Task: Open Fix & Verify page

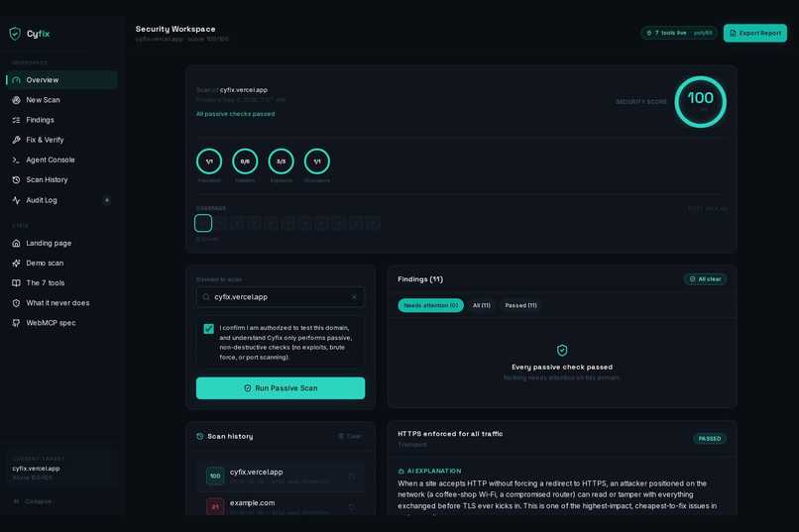Action: (x=61, y=140)
